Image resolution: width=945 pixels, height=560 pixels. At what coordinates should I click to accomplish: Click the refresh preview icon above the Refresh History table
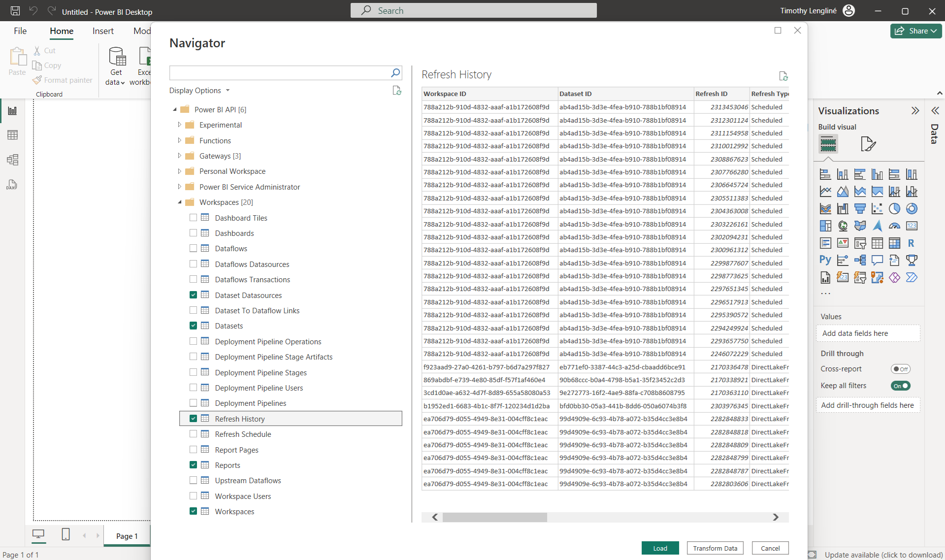783,76
